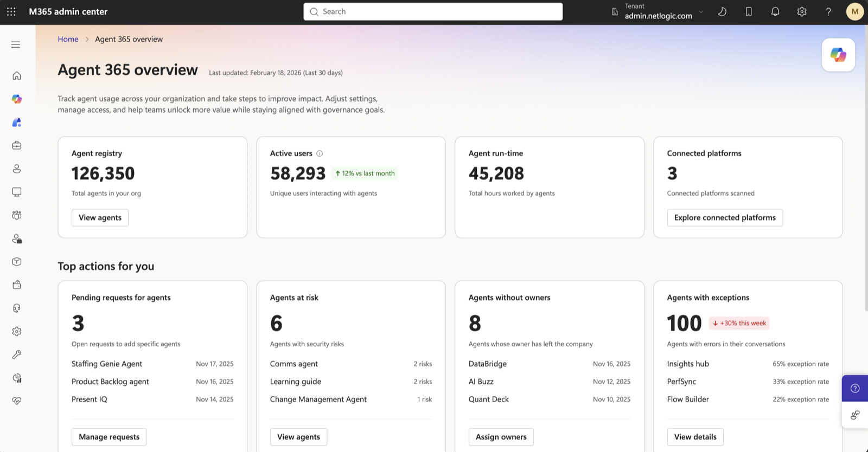This screenshot has height=452, width=868.
Task: Open the feedback icon below help button
Action: [x=855, y=415]
